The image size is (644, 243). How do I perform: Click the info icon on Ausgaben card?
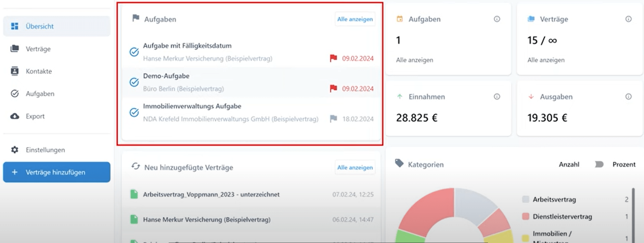point(628,97)
